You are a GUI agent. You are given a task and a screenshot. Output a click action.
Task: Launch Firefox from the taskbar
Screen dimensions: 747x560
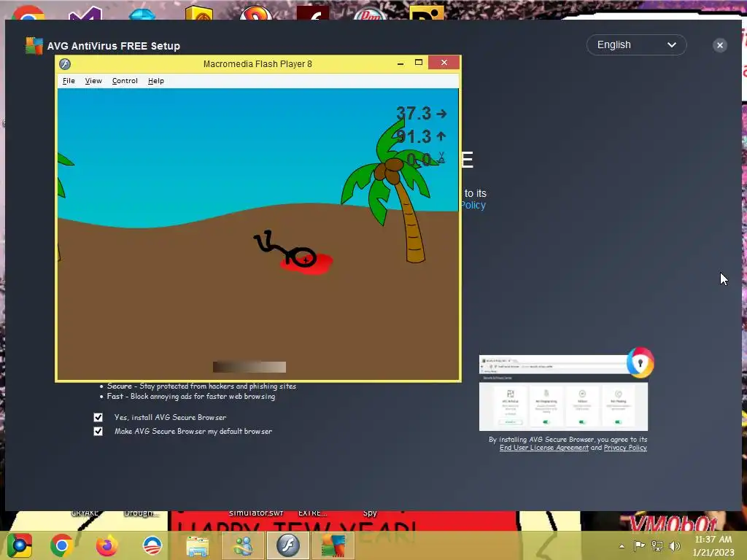[107, 545]
